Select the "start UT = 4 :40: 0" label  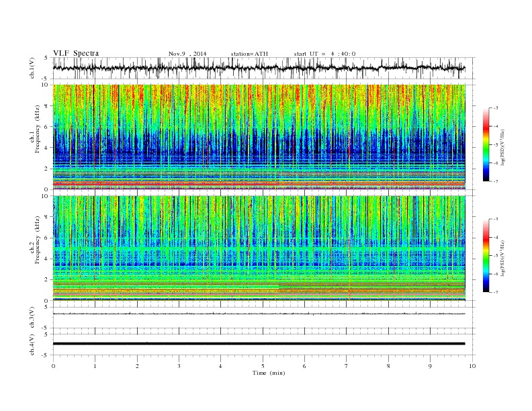click(324, 54)
